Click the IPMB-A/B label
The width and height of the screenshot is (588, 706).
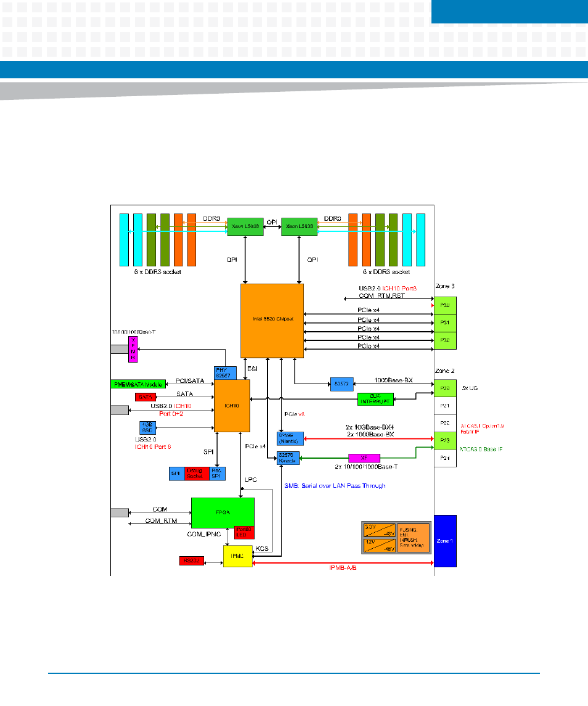point(343,568)
